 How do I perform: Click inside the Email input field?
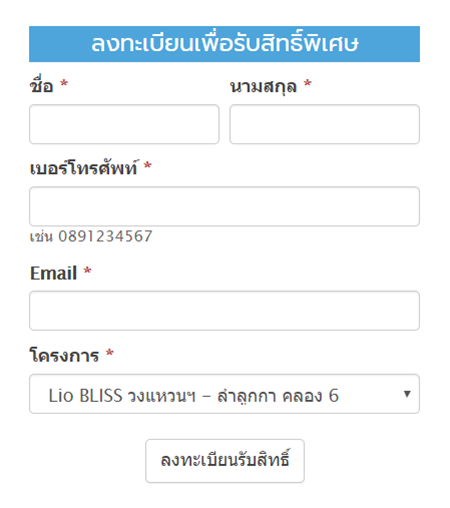(224, 311)
